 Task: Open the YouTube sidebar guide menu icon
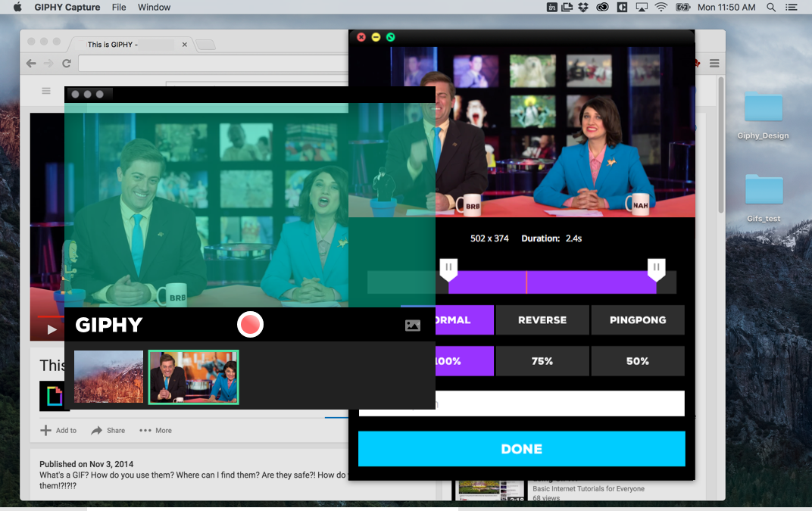click(46, 91)
